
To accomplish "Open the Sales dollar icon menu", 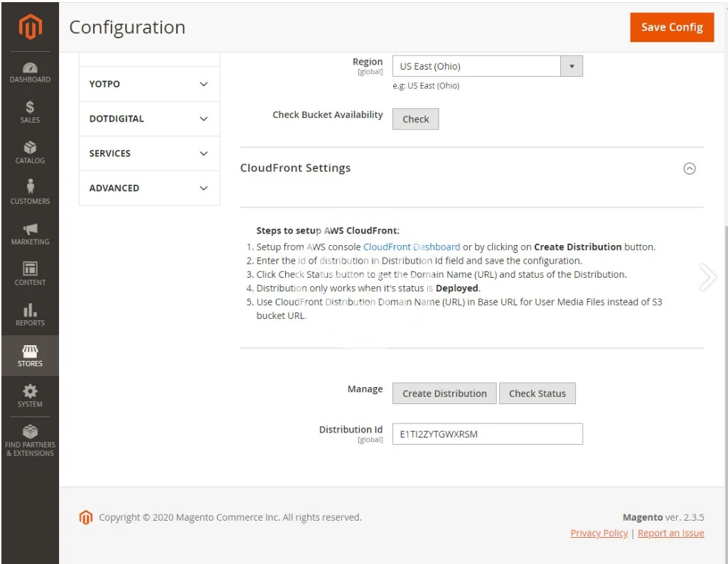I will click(30, 112).
